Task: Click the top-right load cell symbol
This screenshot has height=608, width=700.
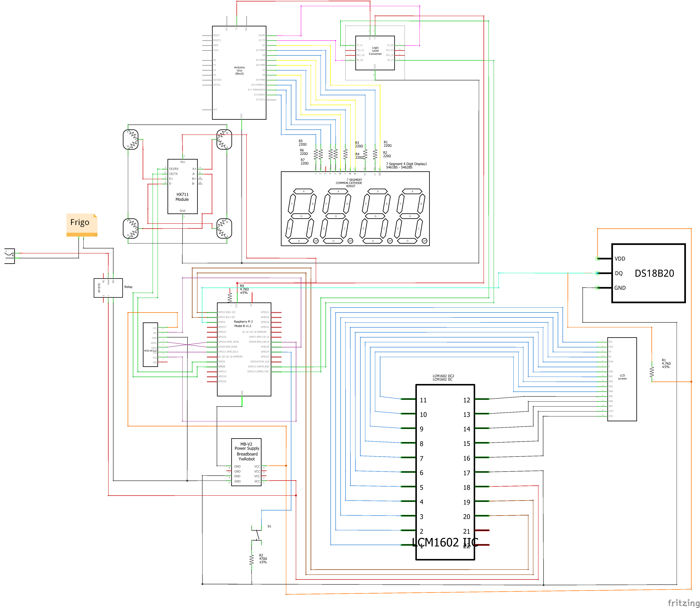Action: click(x=224, y=139)
